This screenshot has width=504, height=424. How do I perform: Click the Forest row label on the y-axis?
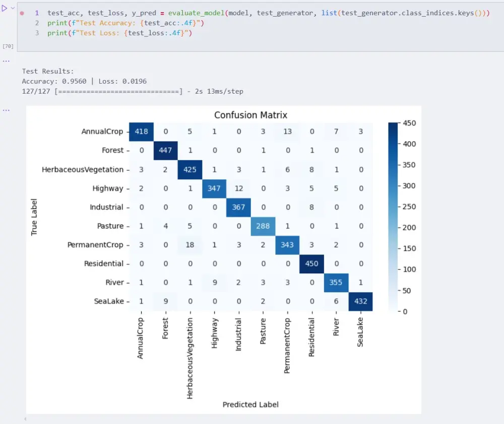click(113, 150)
